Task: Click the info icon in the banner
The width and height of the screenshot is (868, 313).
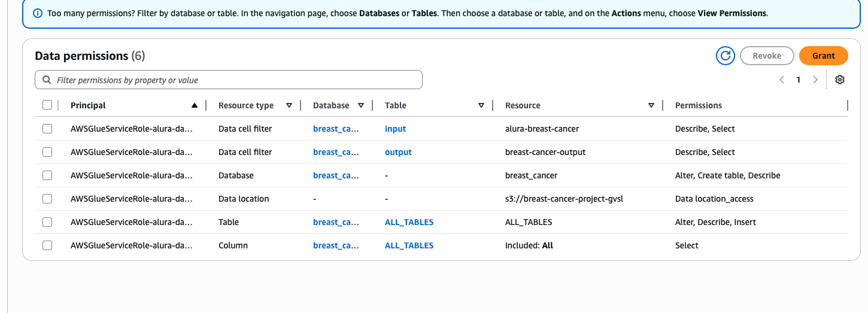Action: click(x=38, y=13)
